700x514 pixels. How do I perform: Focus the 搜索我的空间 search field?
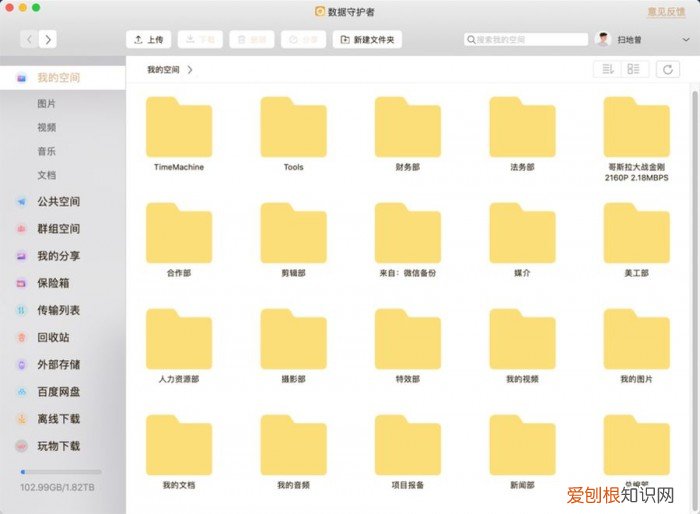(x=526, y=40)
